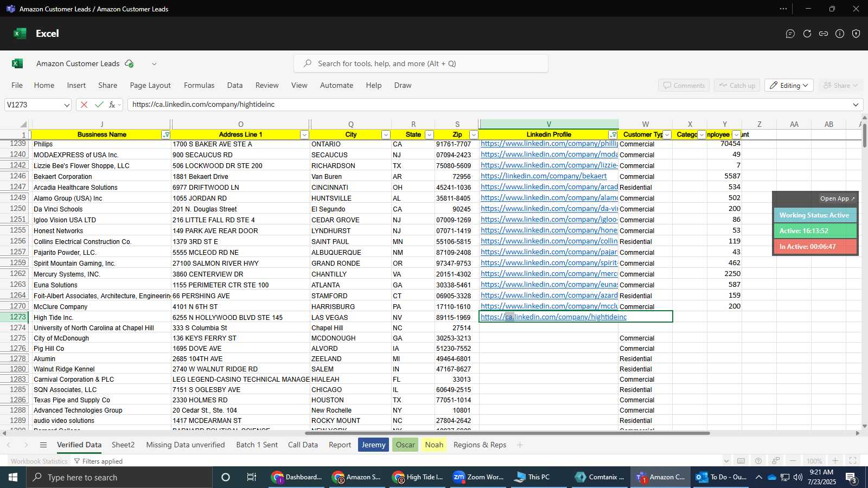
Task: Open the about-this-tab info icon
Action: [840, 34]
